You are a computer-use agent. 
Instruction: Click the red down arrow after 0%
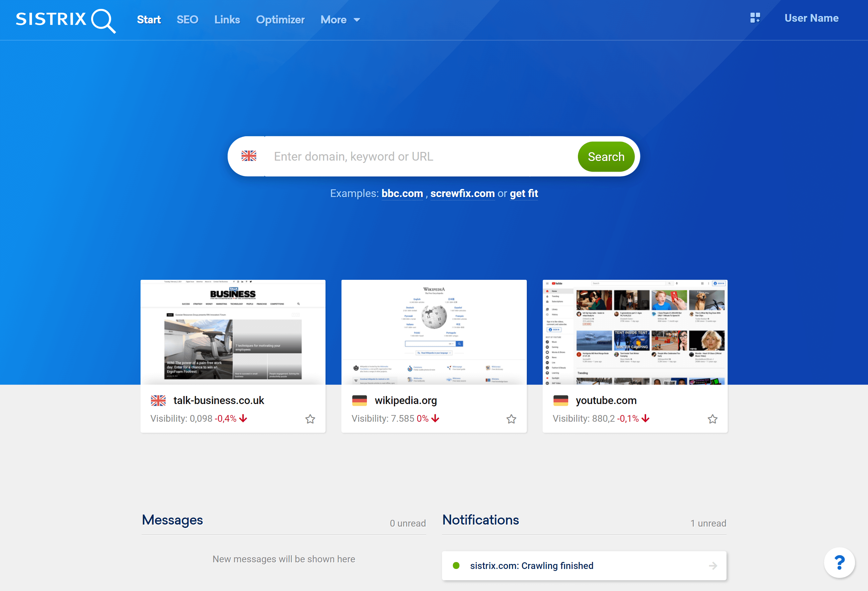click(435, 418)
